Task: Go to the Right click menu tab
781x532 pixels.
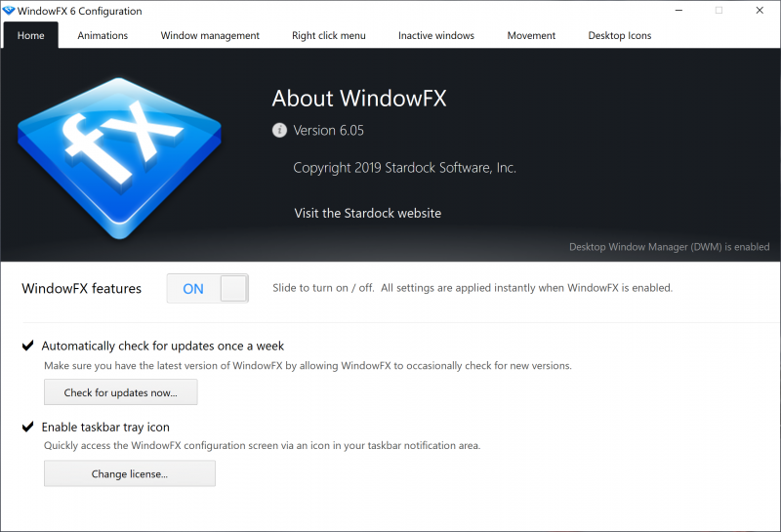Action: tap(329, 35)
